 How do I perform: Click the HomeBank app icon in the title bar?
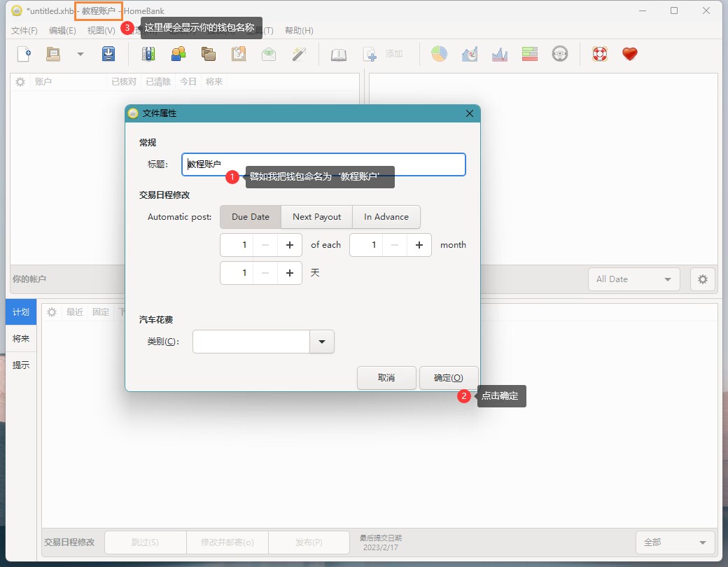tap(17, 10)
